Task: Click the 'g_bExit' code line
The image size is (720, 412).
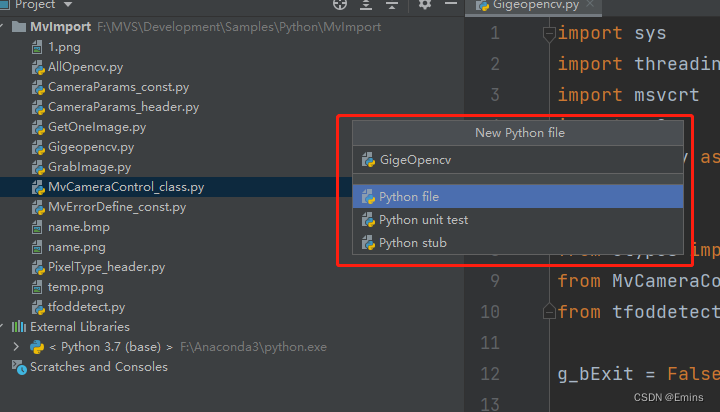Action: 639,374
